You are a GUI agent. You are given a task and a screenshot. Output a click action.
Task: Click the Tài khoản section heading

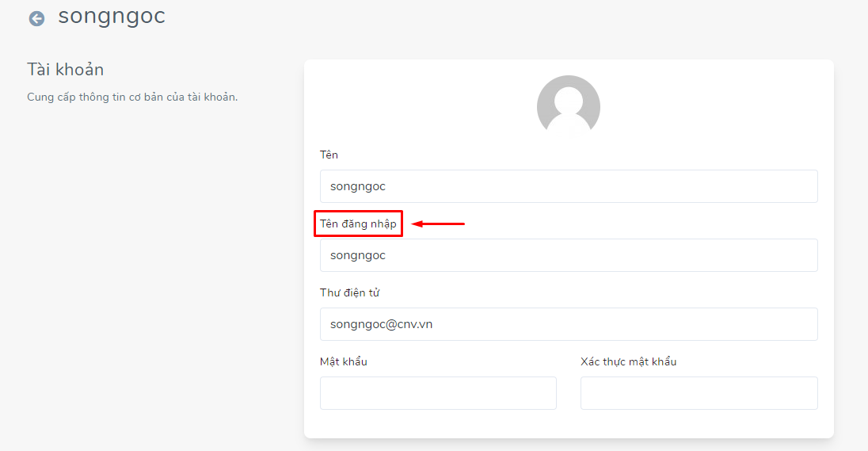(x=65, y=69)
